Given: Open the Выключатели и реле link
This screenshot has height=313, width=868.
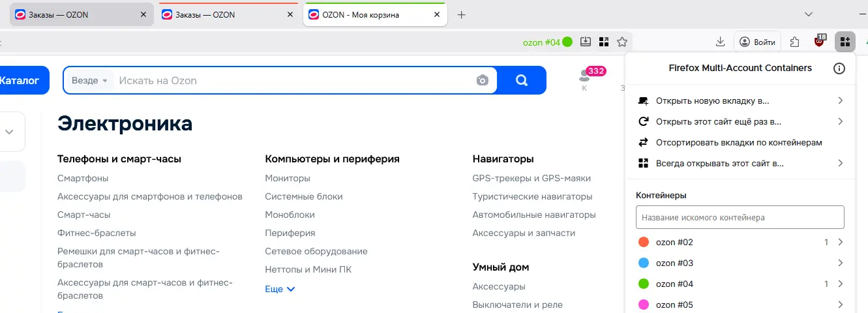Looking at the screenshot, I should (518, 305).
